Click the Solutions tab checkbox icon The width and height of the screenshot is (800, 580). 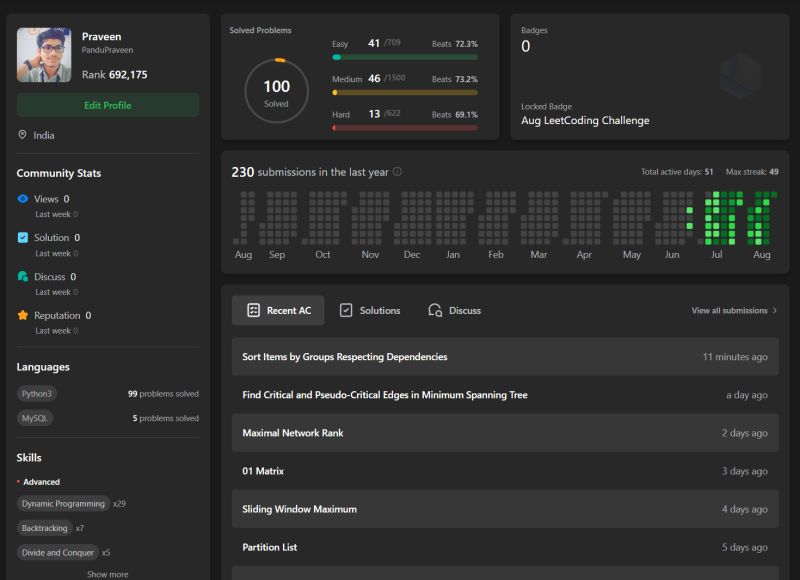coord(346,310)
